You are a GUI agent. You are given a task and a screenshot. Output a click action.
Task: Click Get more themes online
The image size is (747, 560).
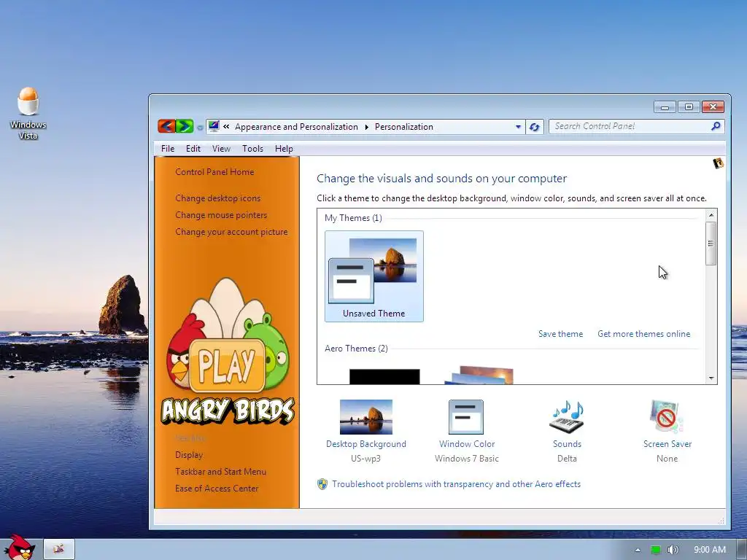[x=643, y=334]
